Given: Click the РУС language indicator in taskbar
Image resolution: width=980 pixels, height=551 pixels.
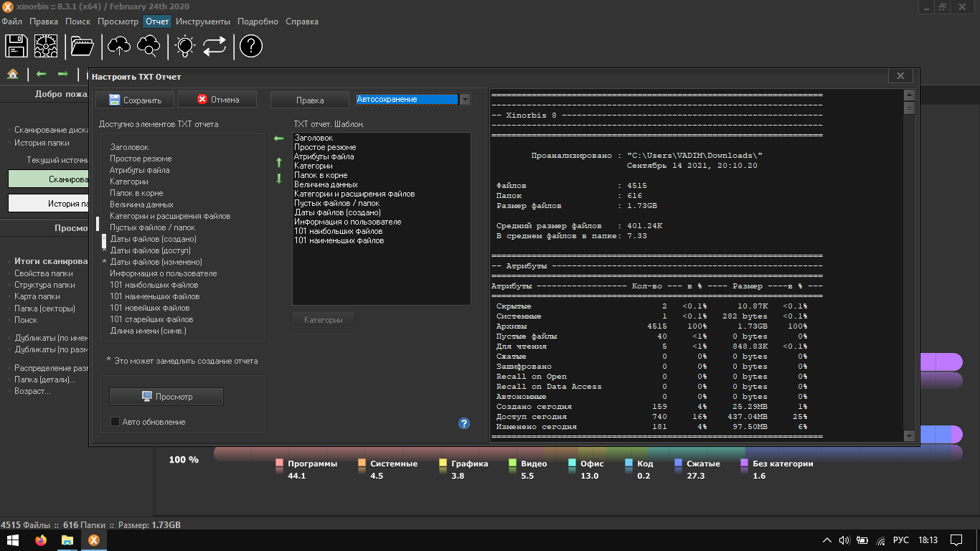Looking at the screenshot, I should point(901,540).
